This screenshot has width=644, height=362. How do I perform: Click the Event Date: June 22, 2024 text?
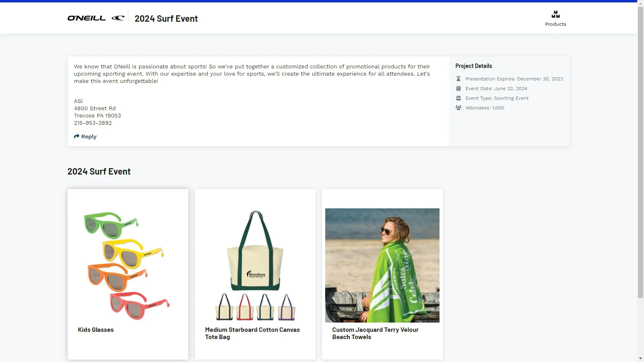coord(496,88)
